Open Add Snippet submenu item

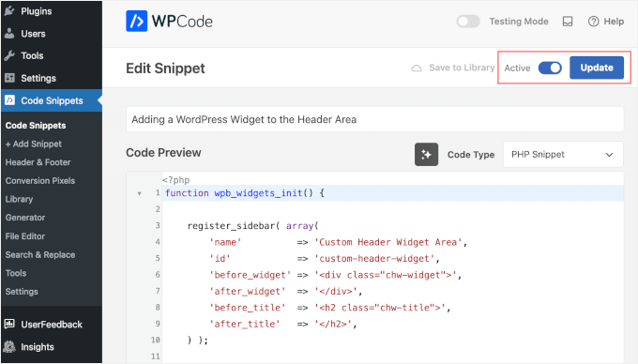[x=34, y=144]
